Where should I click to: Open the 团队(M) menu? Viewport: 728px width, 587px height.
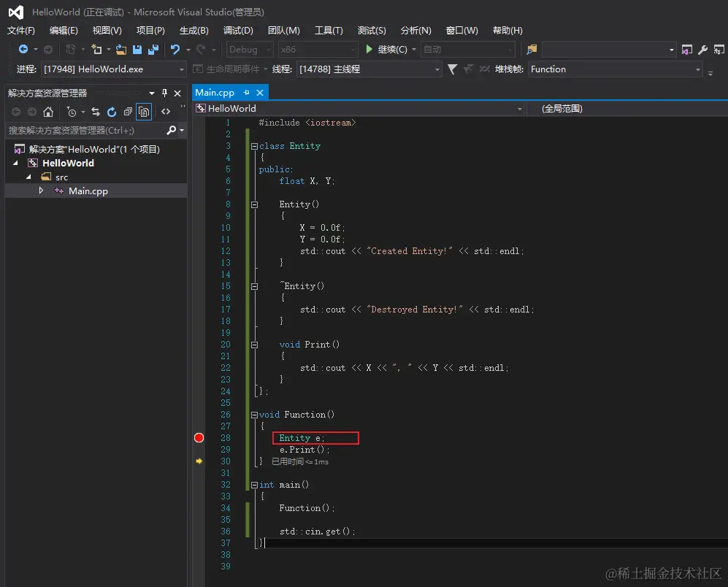tap(283, 30)
